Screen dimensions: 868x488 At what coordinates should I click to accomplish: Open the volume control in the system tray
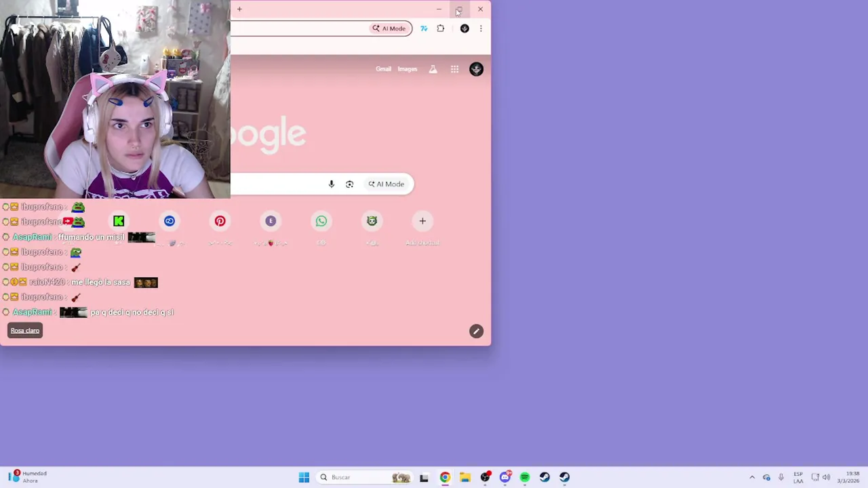(826, 477)
